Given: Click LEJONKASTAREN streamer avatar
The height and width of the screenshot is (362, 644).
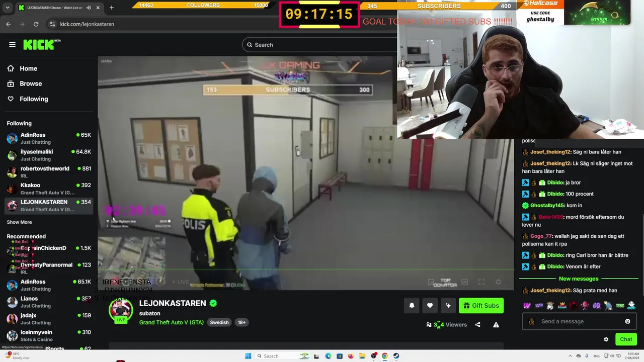Looking at the screenshot, I should 121,311.
